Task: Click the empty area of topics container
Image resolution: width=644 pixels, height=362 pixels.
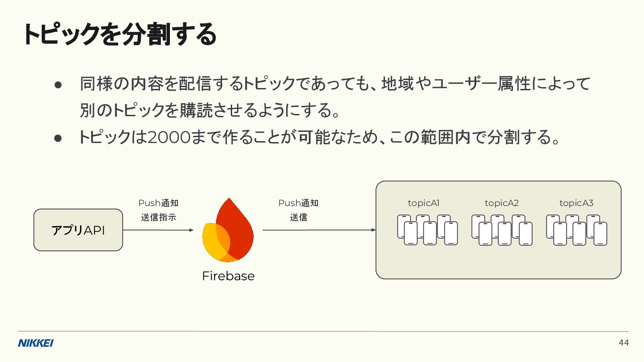Action: (x=498, y=264)
